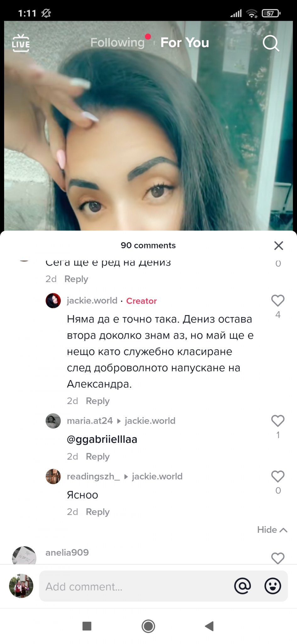Reply to readingszh_'s comment
This screenshot has width=297, height=644.
(98, 512)
